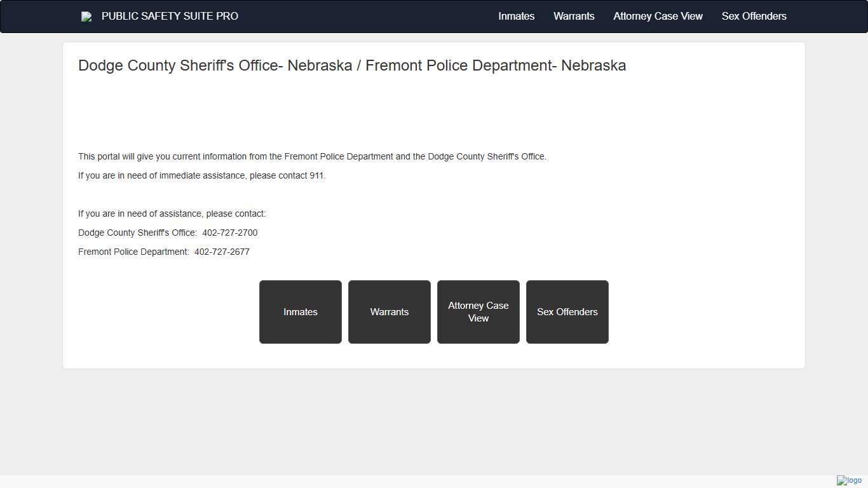Click the page heading mentioning Dodge County Sheriff's Office
The width and height of the screenshot is (868, 488).
352,65
